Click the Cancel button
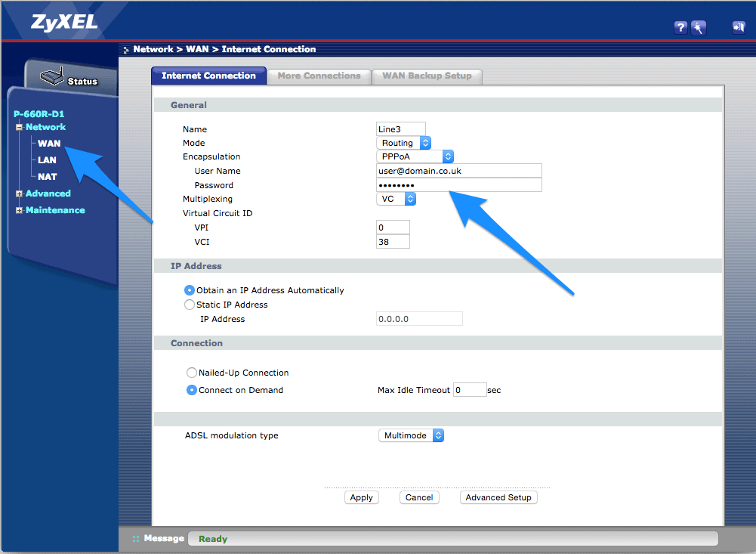This screenshot has width=756, height=554. pyautogui.click(x=419, y=497)
